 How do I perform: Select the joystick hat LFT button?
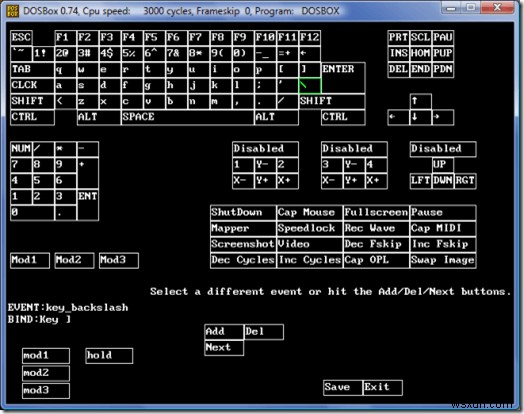[x=420, y=181]
